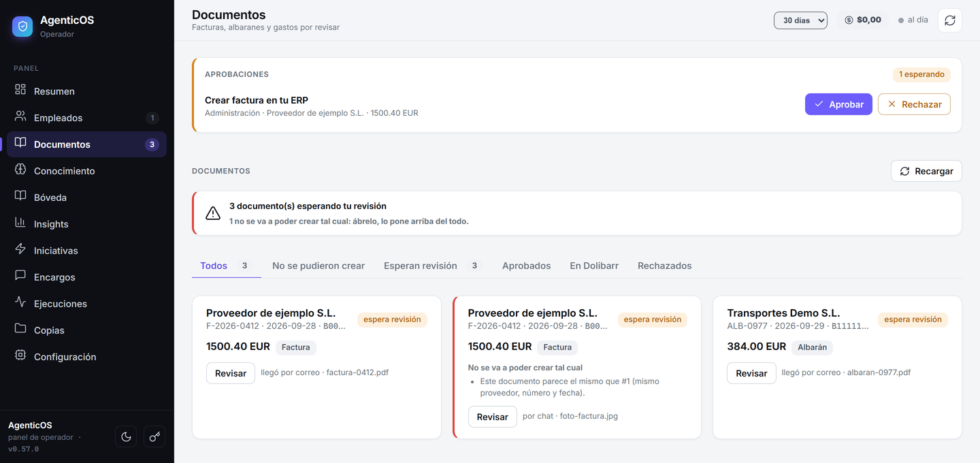Click the Conocimiento brain icon

click(20, 170)
